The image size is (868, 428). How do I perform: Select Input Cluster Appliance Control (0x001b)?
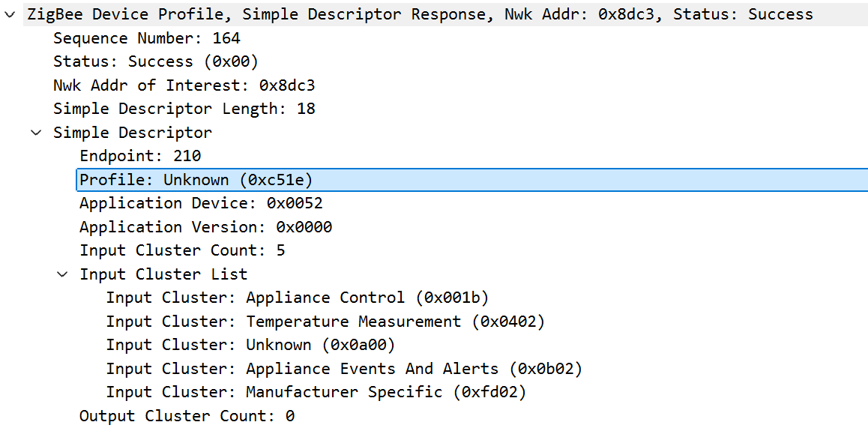(298, 298)
